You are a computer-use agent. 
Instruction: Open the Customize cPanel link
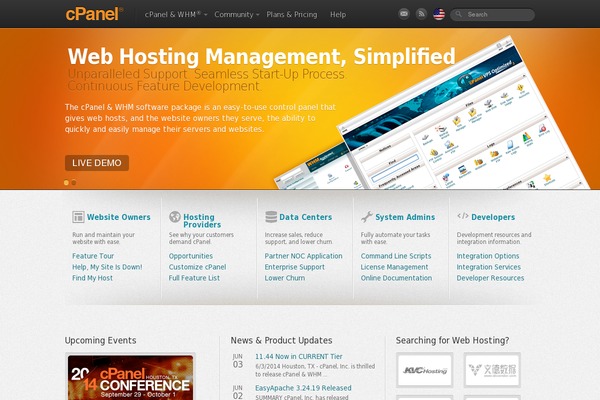197,267
